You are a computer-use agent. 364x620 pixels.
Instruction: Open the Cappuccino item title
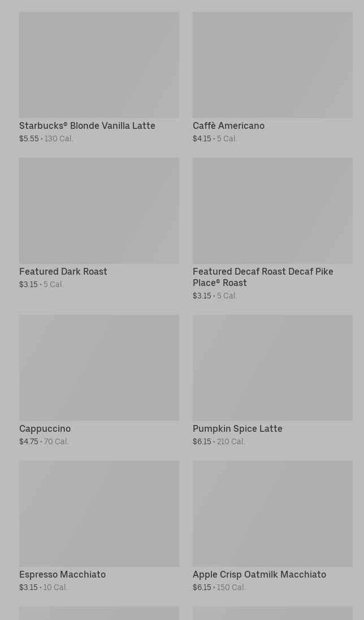pyautogui.click(x=45, y=428)
